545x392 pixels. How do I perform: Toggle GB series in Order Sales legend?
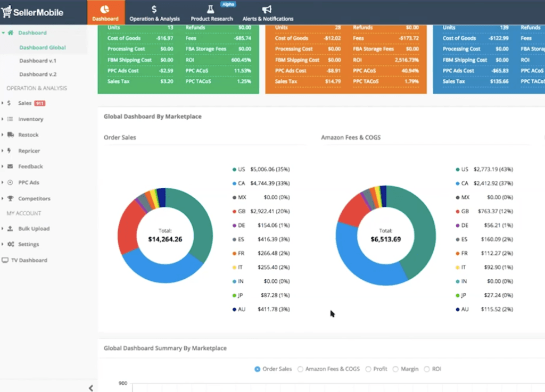tap(261, 211)
